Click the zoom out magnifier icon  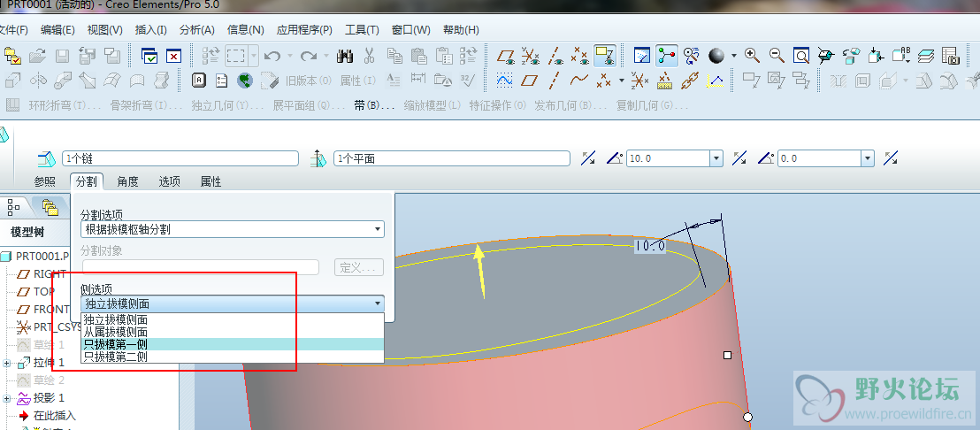click(777, 57)
